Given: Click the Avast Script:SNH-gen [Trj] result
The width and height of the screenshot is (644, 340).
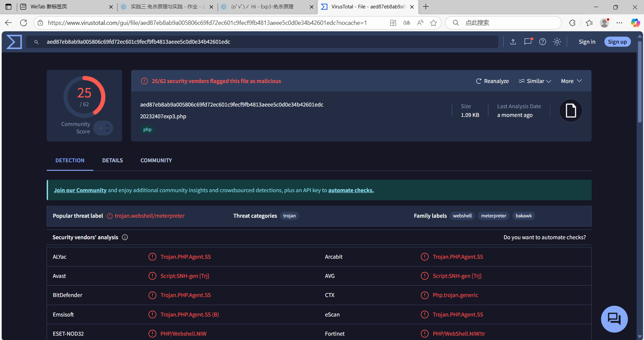Looking at the screenshot, I should [x=185, y=276].
